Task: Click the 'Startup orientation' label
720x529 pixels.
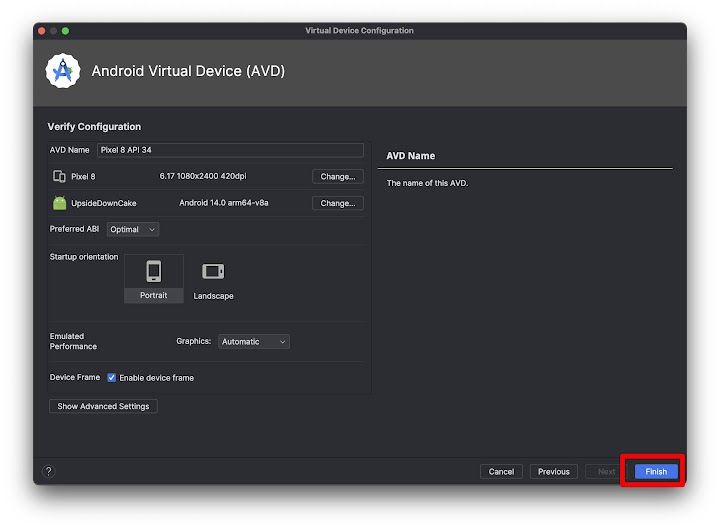Action: (84, 257)
